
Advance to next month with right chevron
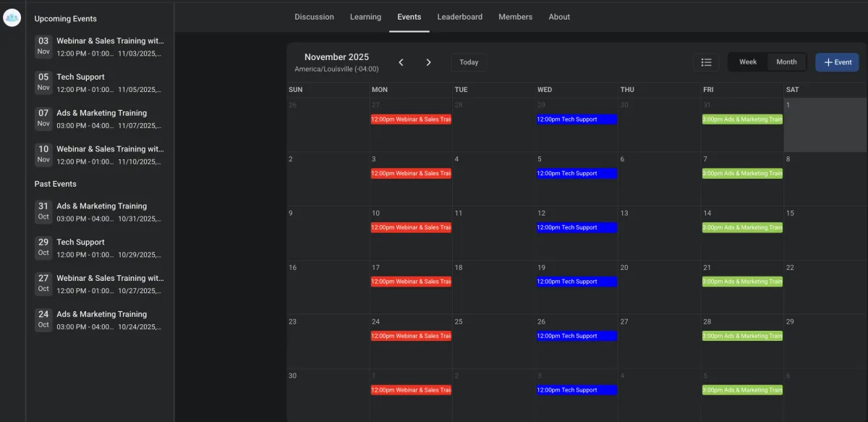point(428,62)
